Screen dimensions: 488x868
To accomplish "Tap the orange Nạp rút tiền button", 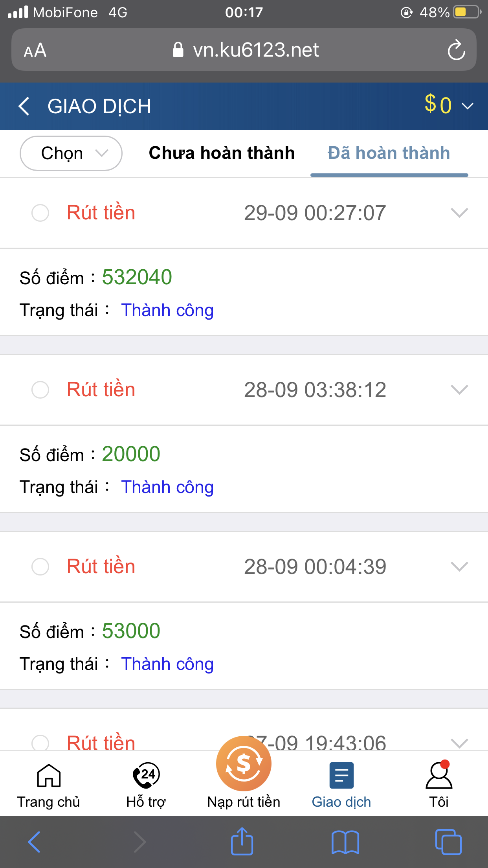I will [244, 765].
